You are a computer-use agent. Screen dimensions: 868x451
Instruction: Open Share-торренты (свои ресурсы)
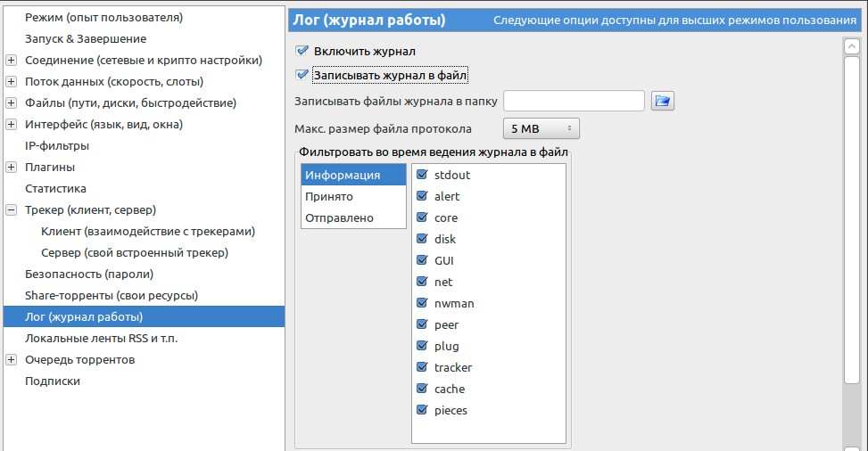pos(112,296)
